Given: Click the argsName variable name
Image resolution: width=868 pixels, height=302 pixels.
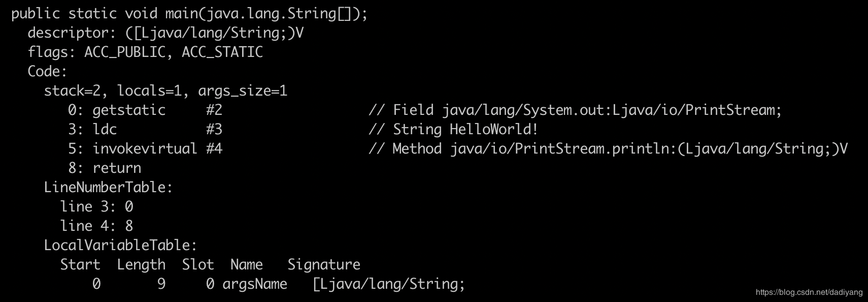Looking at the screenshot, I should point(255,284).
